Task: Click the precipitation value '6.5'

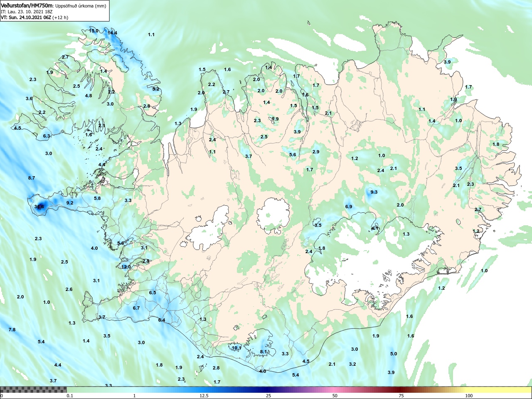Action: [x=153, y=293]
